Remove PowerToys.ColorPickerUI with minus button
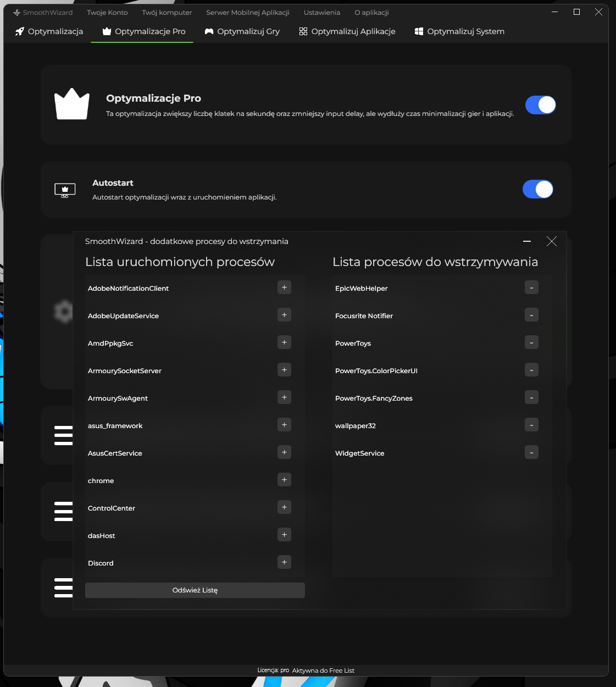 (x=531, y=370)
